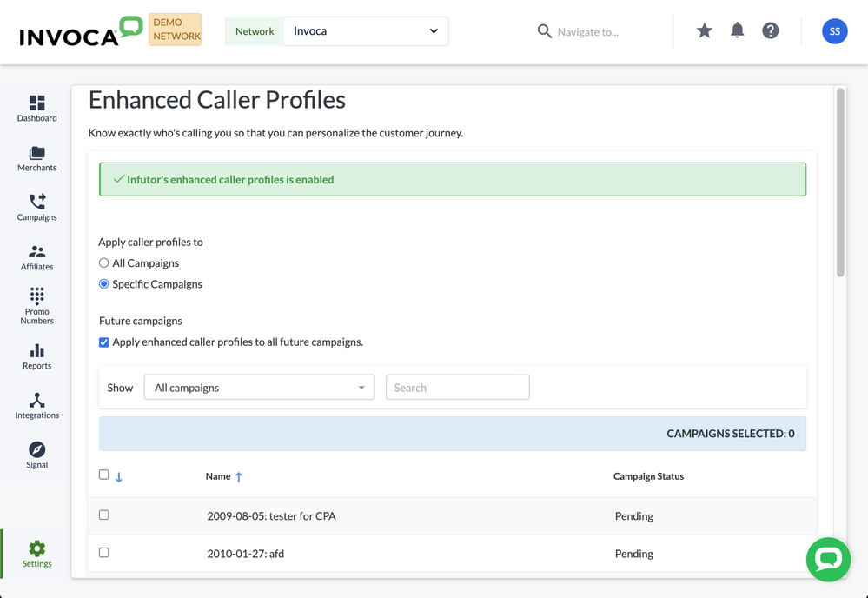
Task: Open the Integrations icon
Action: (36, 400)
